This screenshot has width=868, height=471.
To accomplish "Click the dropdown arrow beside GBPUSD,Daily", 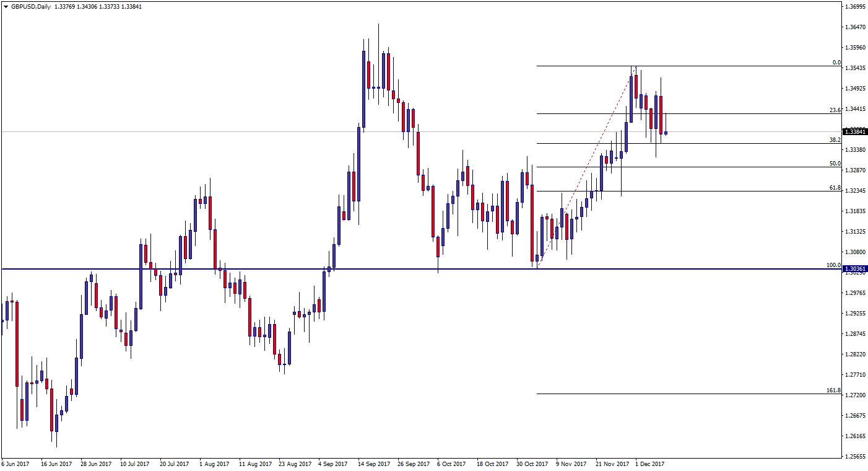I will 6,7.
